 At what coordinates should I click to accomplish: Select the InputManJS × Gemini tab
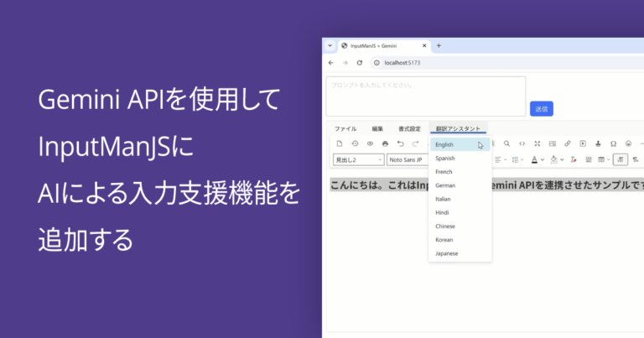click(384, 46)
